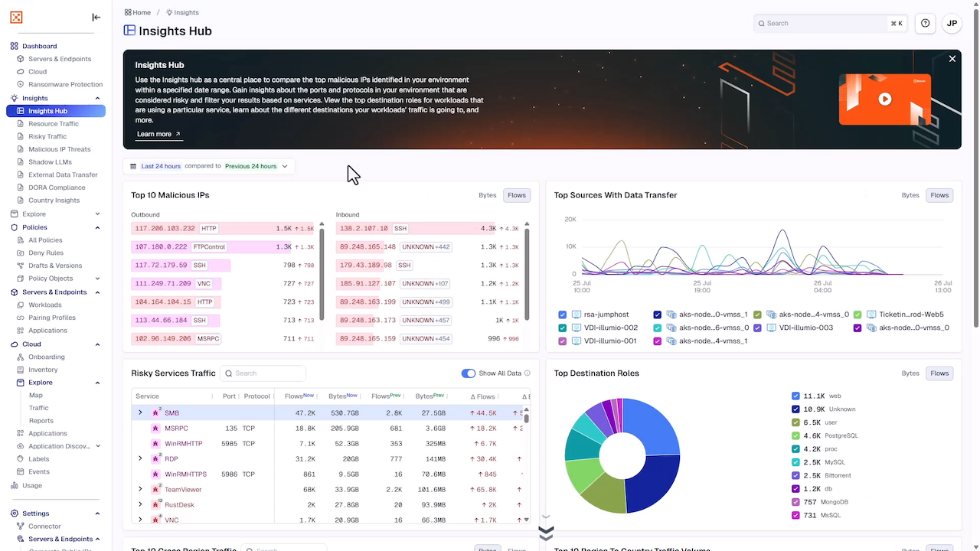Click the Home breadcrumb icon
Viewport: 980px width, 551px height.
coord(128,12)
